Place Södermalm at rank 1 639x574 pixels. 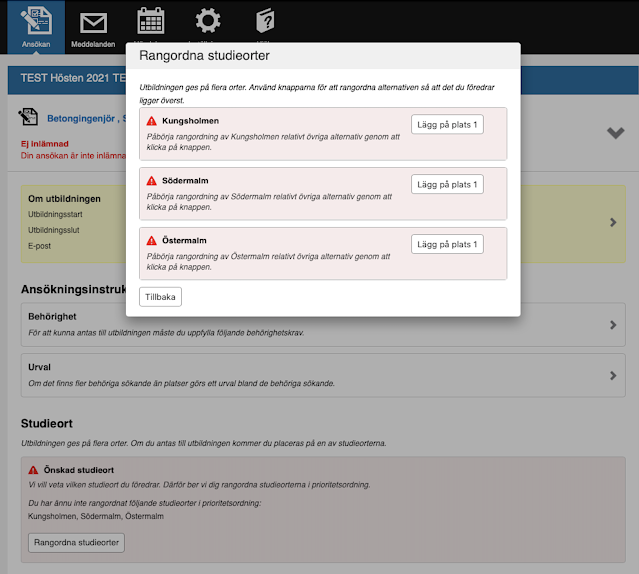[x=447, y=185]
